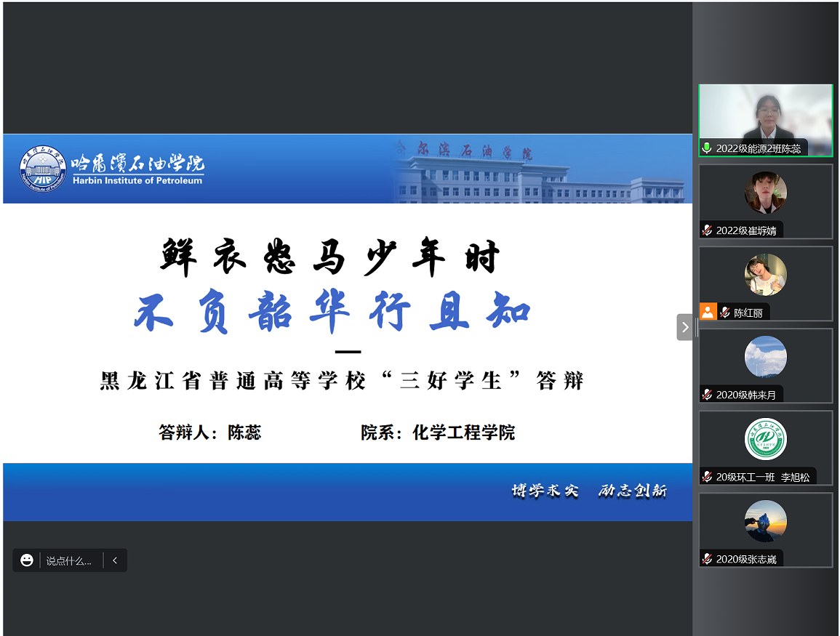Click the orange host badge icon on 陈红丽
Screen dimensions: 840x636
[708, 312]
